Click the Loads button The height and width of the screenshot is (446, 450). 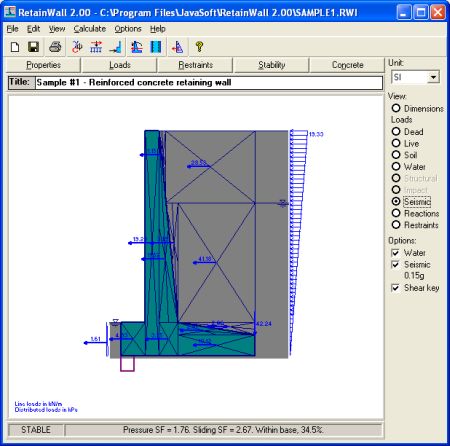point(120,65)
